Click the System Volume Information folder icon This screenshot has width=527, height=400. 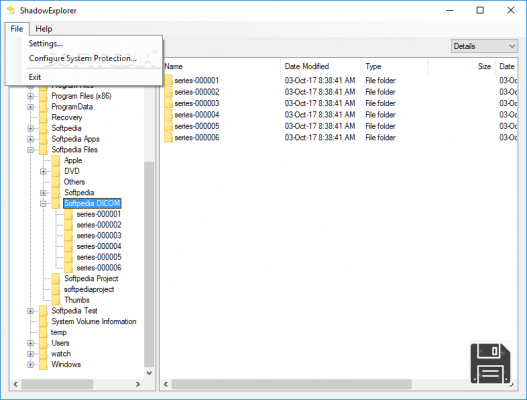(x=43, y=321)
